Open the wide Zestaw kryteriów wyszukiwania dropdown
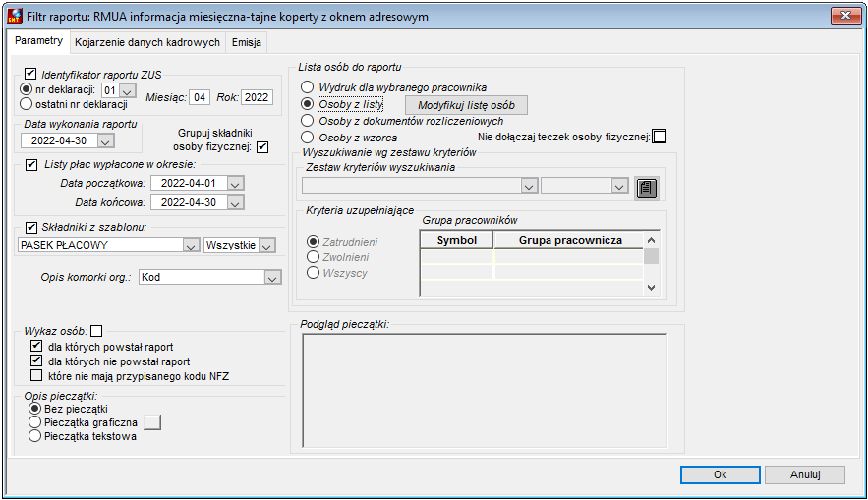The image size is (868, 500). (529, 186)
